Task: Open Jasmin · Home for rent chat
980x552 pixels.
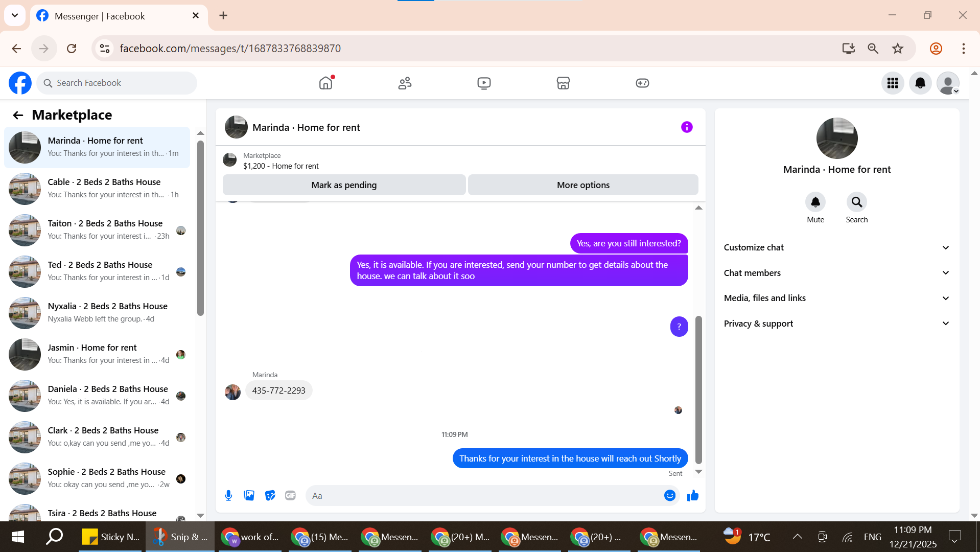Action: pos(97,354)
